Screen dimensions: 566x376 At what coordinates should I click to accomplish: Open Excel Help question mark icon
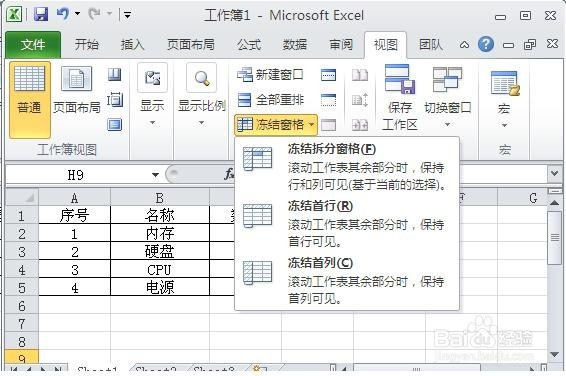coord(486,44)
